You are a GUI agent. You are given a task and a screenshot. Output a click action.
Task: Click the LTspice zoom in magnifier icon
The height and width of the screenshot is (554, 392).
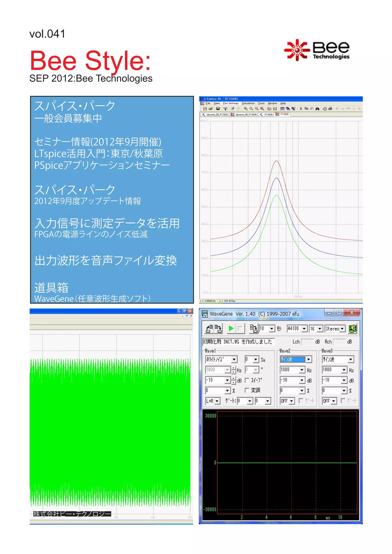click(x=246, y=109)
